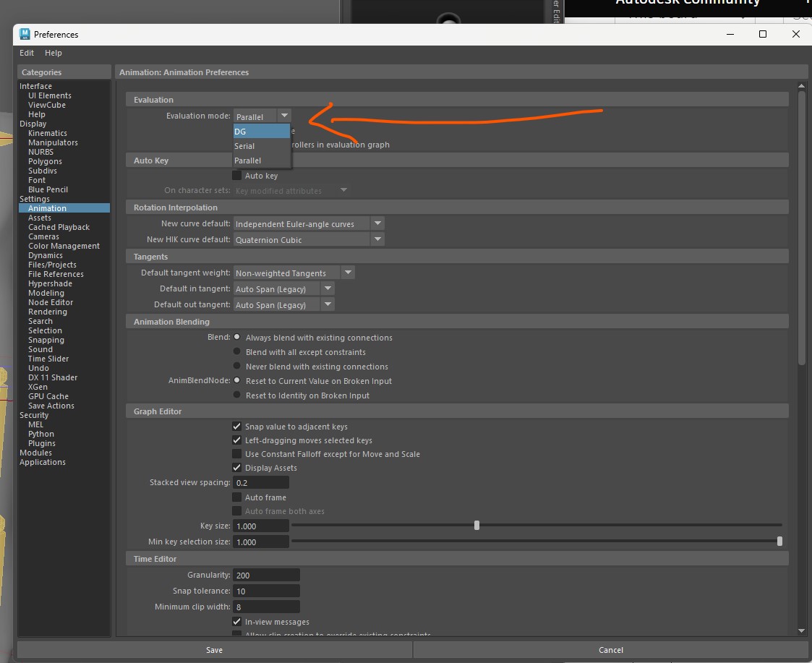Click Cancel to discard changes
The width and height of the screenshot is (812, 663).
click(x=611, y=650)
